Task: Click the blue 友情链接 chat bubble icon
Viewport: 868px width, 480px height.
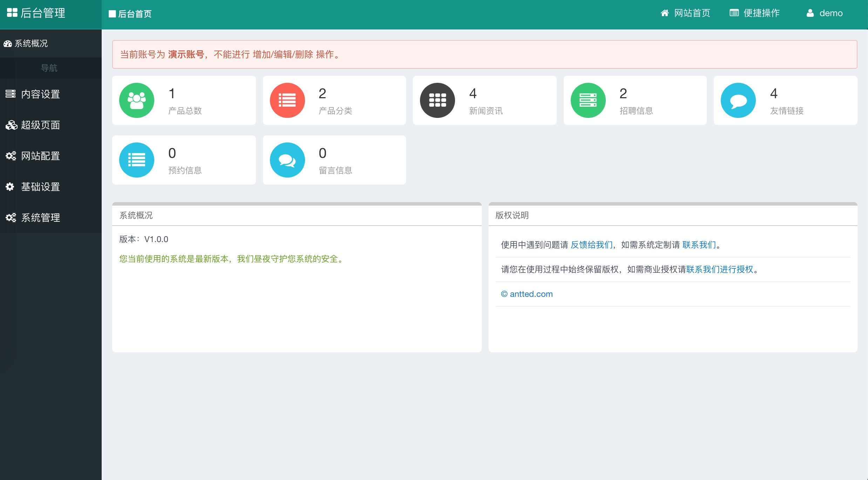Action: coord(738,100)
